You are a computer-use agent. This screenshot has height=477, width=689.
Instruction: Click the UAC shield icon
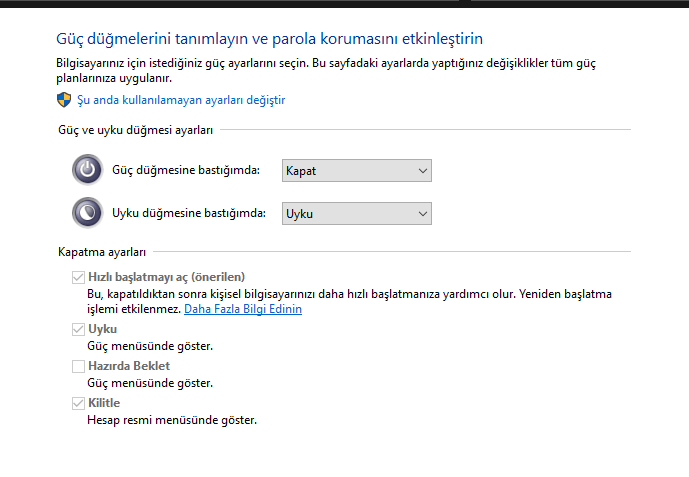point(64,100)
